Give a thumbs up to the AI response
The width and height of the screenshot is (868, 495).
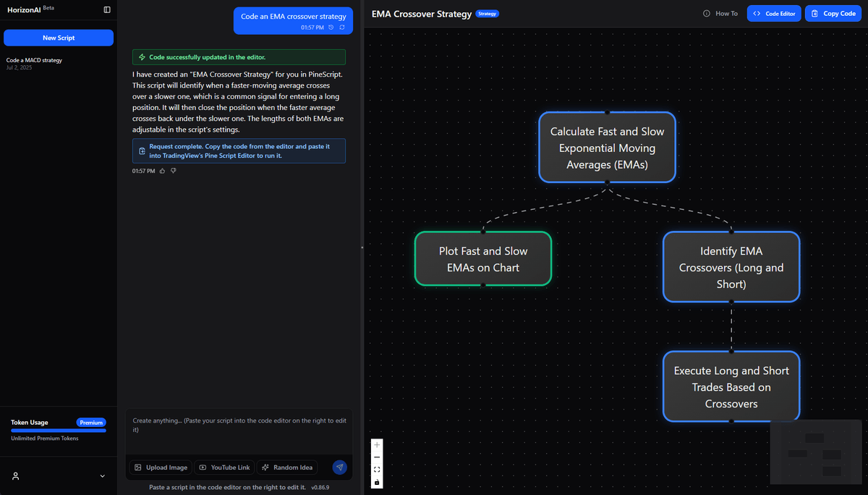pyautogui.click(x=161, y=170)
